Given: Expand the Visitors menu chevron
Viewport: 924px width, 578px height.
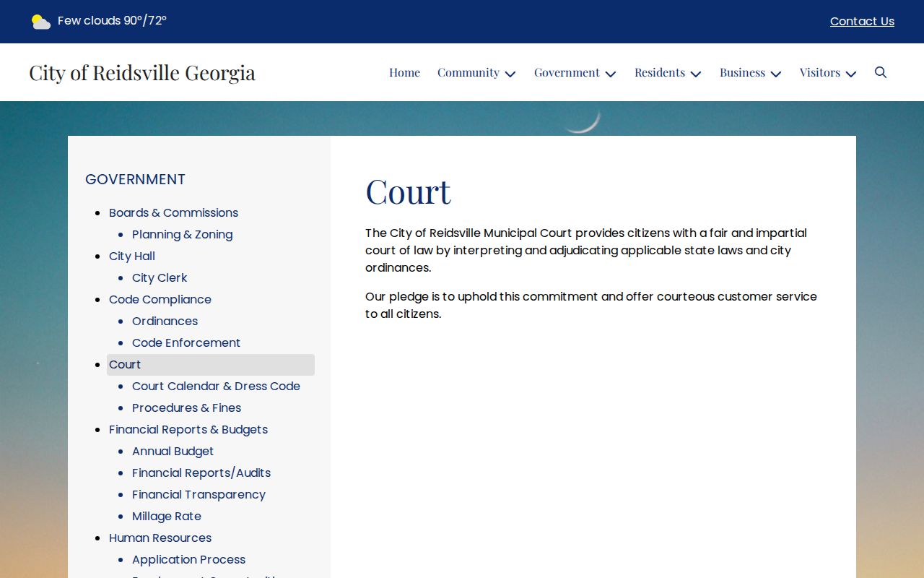Looking at the screenshot, I should [851, 74].
